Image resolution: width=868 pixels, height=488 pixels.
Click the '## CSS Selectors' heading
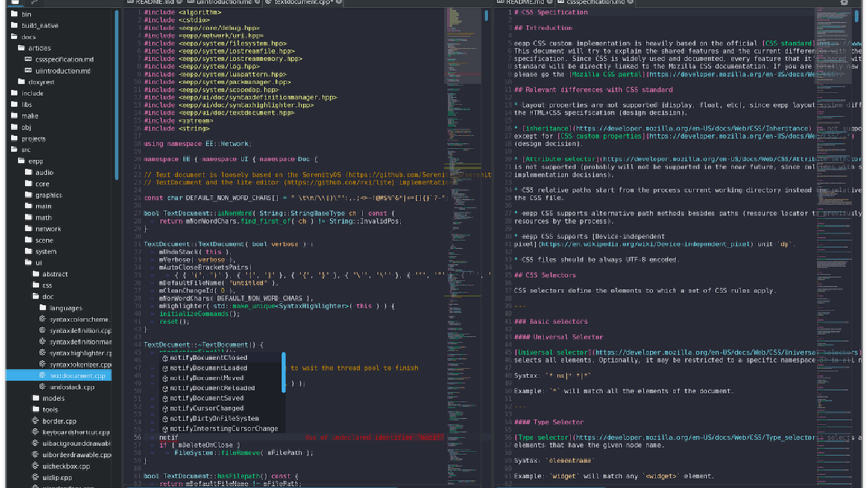(x=545, y=275)
